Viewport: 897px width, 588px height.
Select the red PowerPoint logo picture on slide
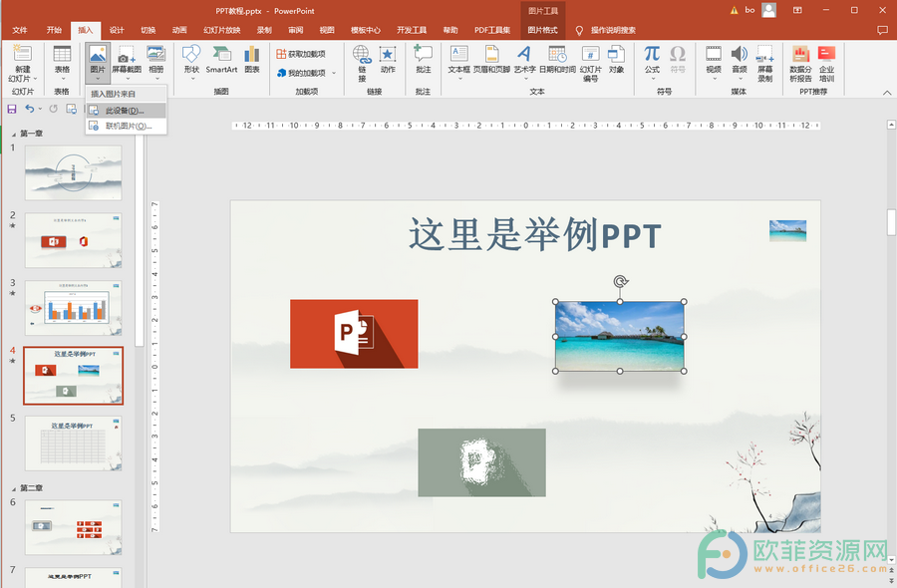click(354, 334)
